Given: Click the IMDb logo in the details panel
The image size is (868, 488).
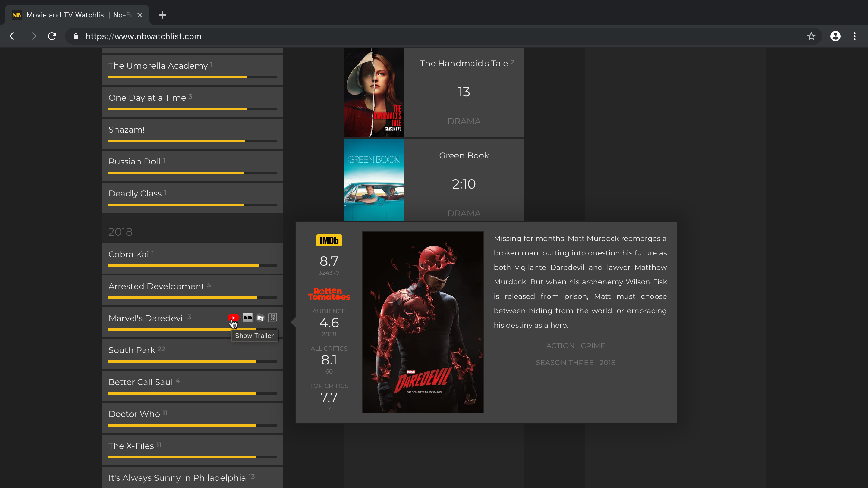Looking at the screenshot, I should (329, 240).
